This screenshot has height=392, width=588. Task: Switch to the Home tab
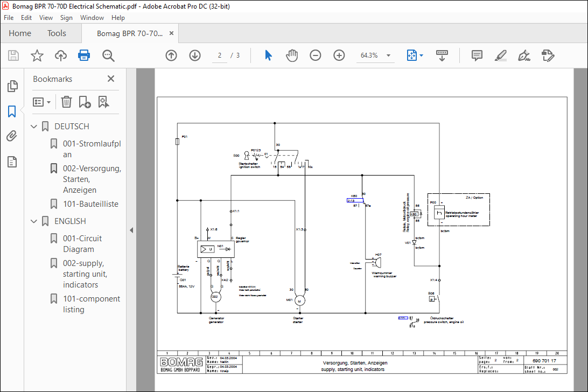(20, 33)
